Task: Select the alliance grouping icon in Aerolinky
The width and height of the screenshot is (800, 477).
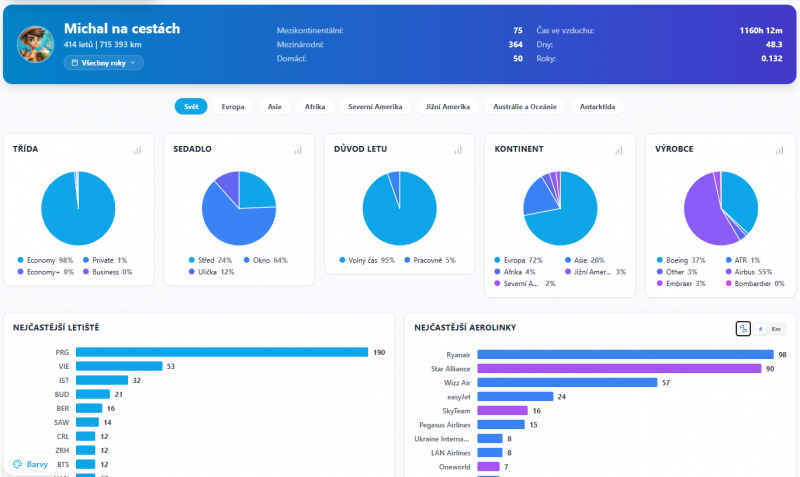Action: (743, 329)
